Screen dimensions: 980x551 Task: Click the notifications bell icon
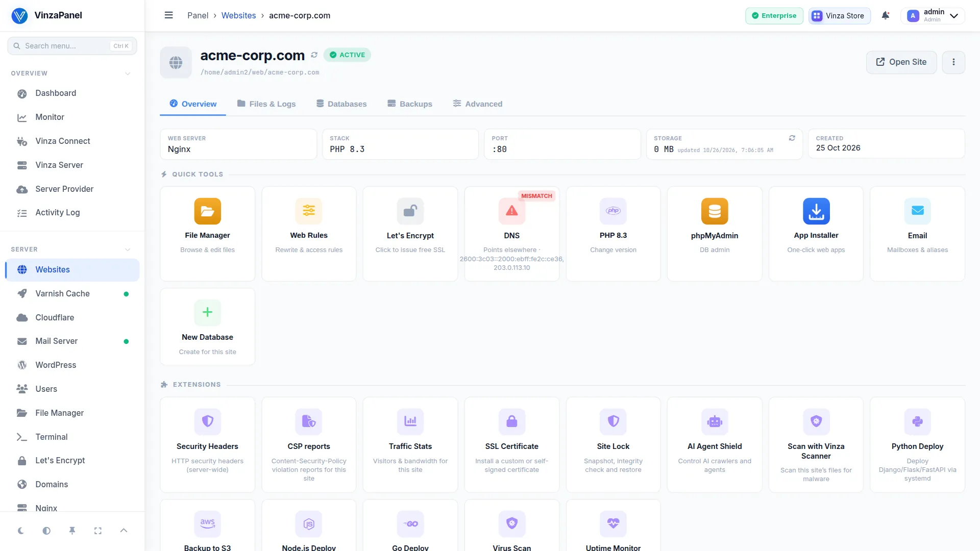pos(886,15)
